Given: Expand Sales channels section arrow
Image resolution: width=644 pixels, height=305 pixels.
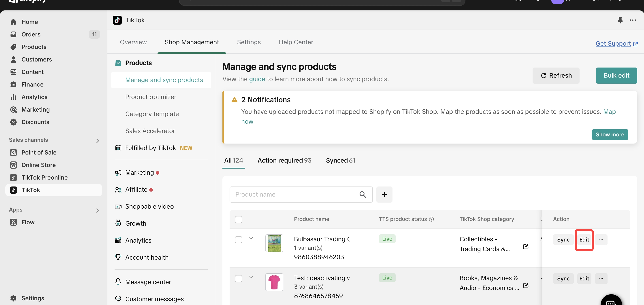Looking at the screenshot, I should [98, 141].
